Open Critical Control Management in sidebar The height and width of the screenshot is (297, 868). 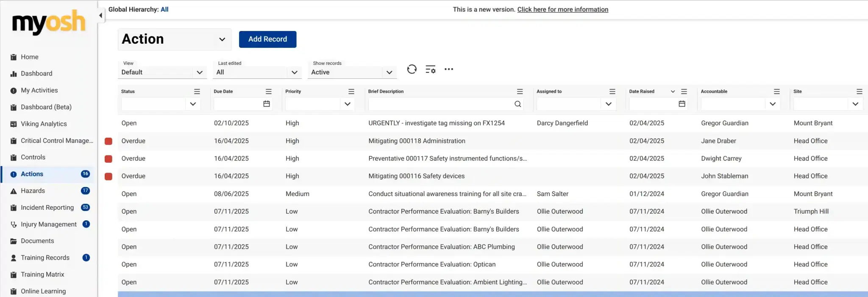(57, 141)
